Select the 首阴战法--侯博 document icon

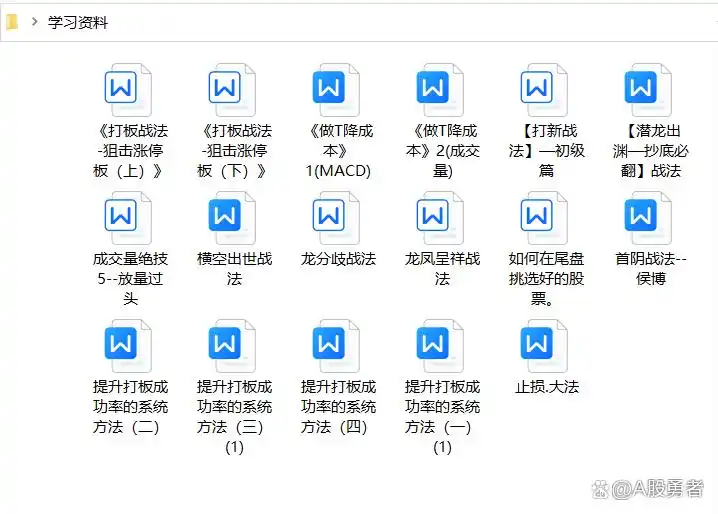click(647, 218)
